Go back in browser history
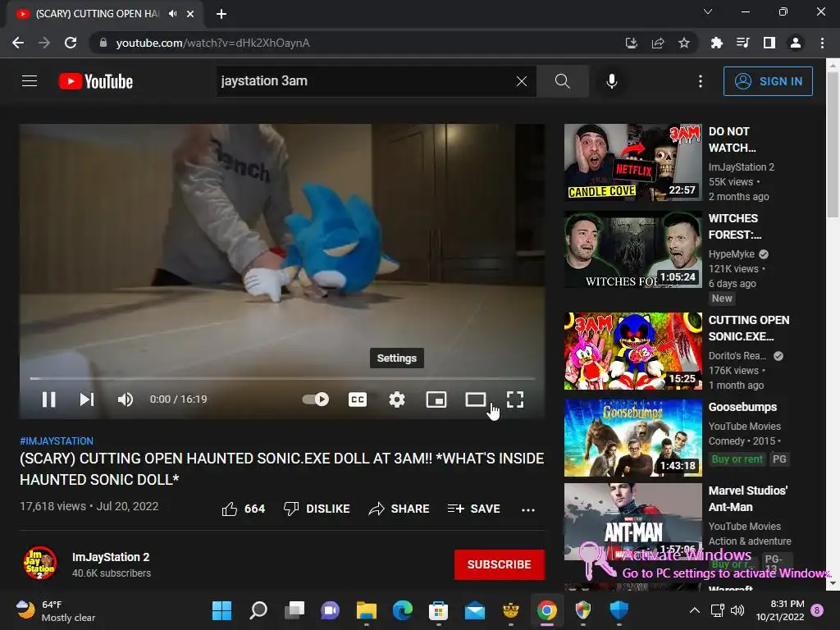Screen dimensions: 840x630 click(18, 43)
